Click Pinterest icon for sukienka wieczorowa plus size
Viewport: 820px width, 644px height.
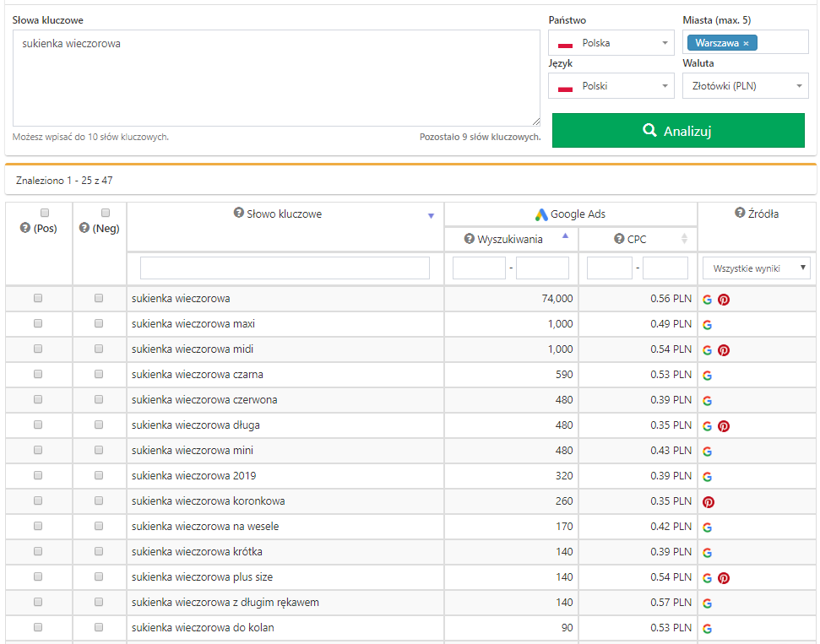coord(724,578)
